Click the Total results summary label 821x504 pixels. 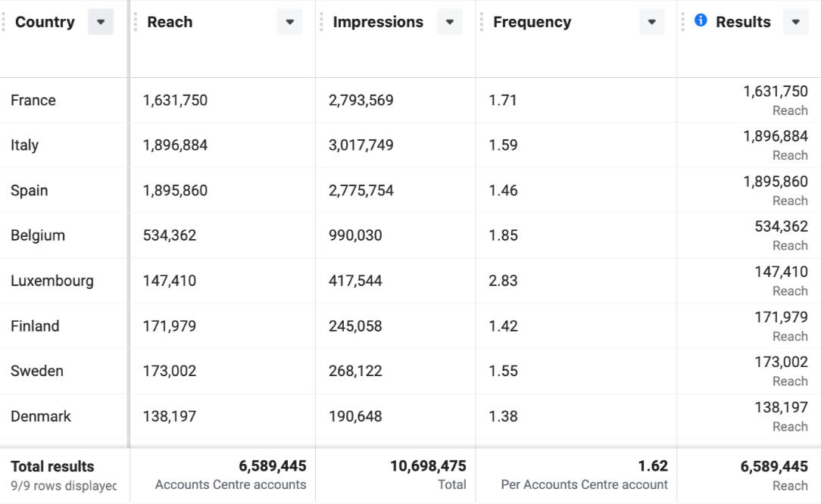pos(53,466)
